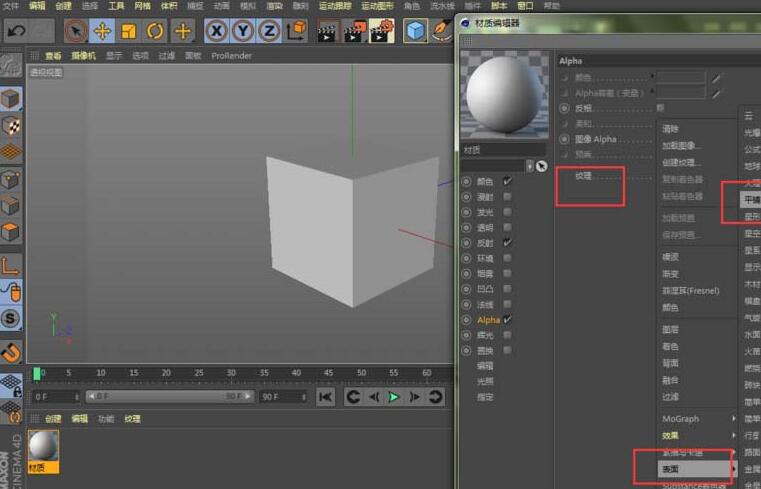761x489 pixels.
Task: Click the blue Cube primitive icon
Action: click(x=415, y=31)
